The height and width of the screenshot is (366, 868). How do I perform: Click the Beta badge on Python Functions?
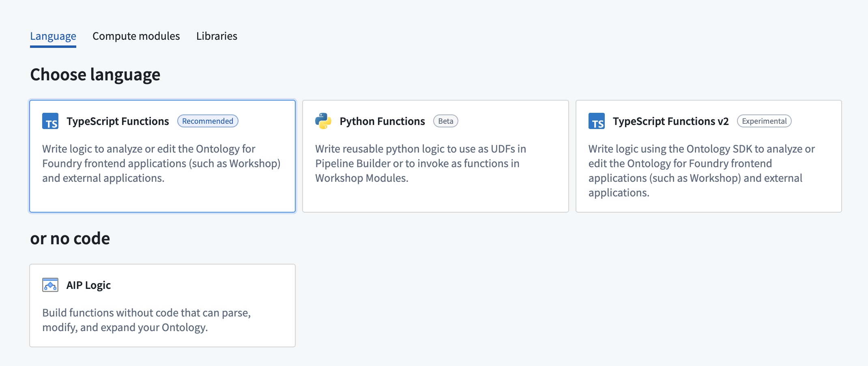(445, 121)
